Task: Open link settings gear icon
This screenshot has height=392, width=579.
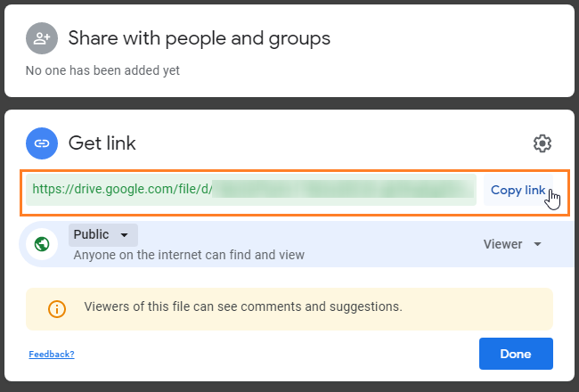Action: 542,143
